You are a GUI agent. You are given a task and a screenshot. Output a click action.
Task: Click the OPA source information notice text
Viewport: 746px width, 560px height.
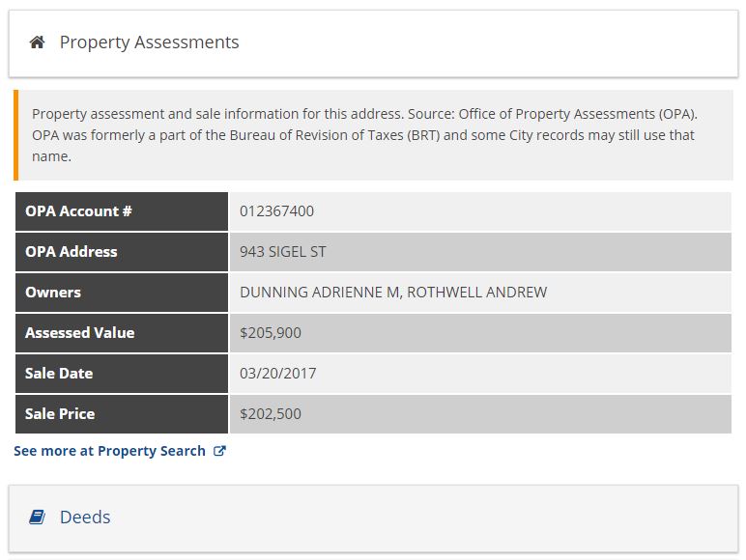click(x=365, y=135)
